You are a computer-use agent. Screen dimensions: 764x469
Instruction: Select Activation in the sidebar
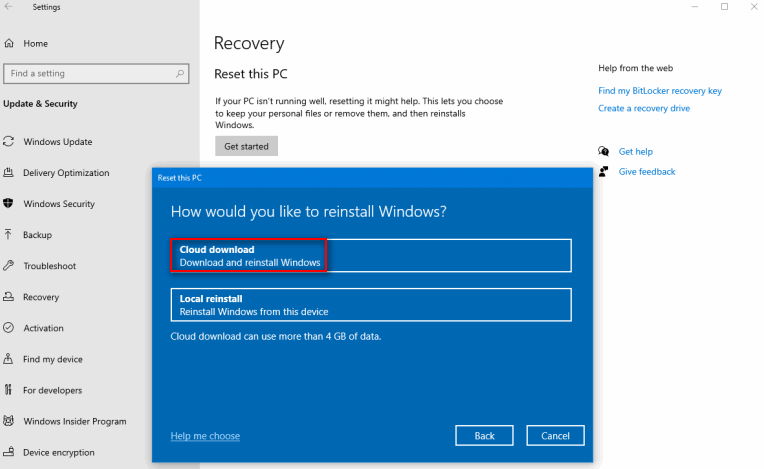43,328
